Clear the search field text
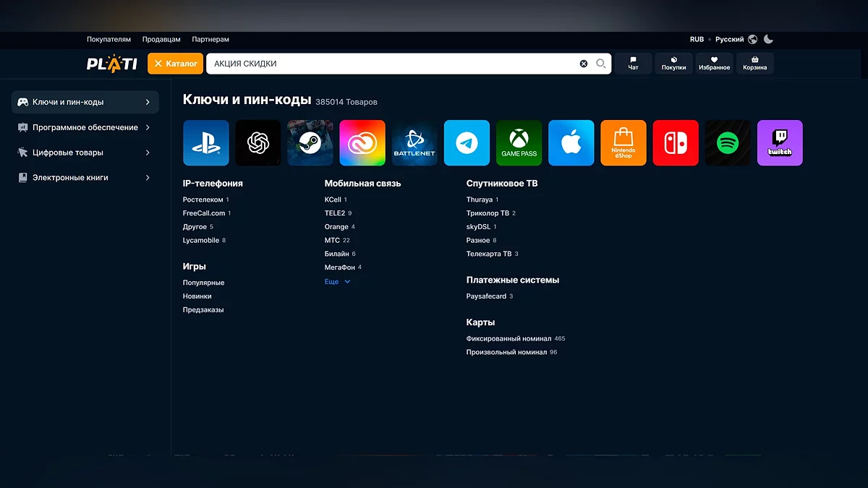868x488 pixels. click(x=584, y=64)
